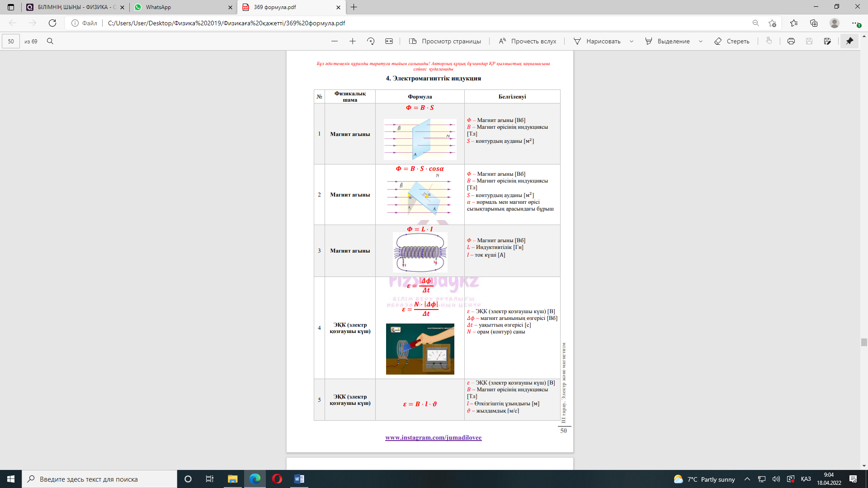Print the PDF document
Screen dimensions: 868x488
coord(791,41)
